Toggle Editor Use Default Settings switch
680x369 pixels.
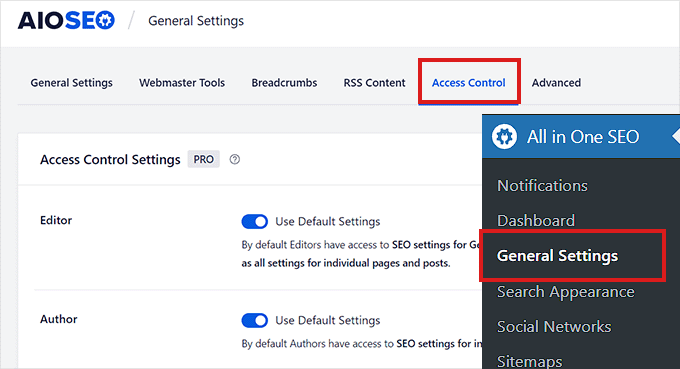pos(255,222)
